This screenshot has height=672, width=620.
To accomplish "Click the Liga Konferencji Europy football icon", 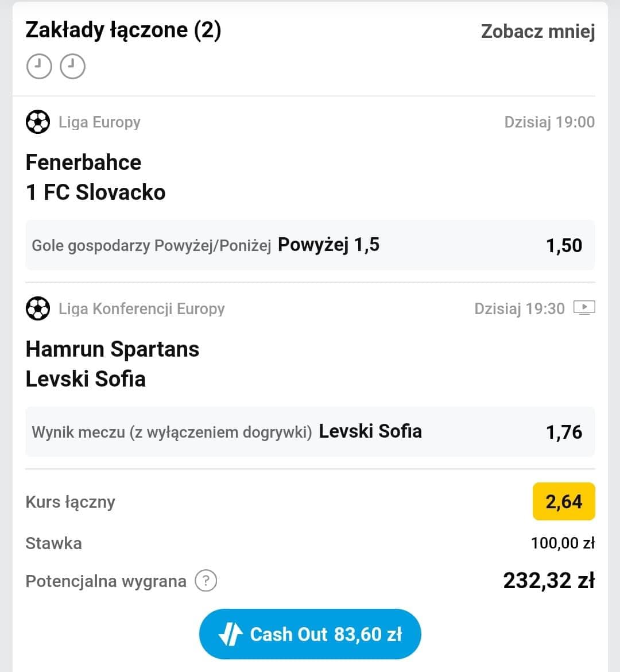I will [x=38, y=308].
